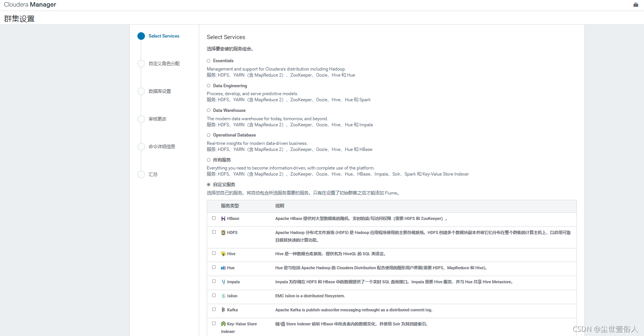Check the Isilon service checkbox
The height and width of the screenshot is (336, 644).
(x=214, y=295)
